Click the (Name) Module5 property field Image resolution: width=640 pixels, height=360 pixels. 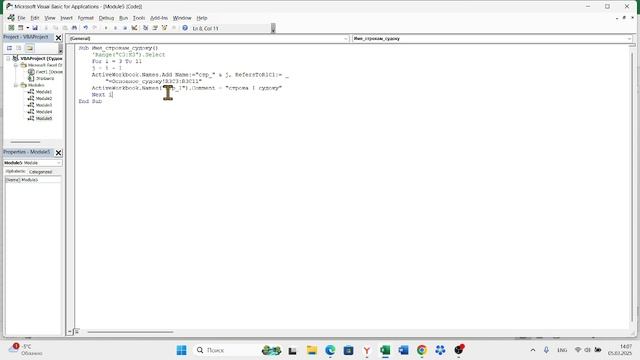[x=33, y=180]
